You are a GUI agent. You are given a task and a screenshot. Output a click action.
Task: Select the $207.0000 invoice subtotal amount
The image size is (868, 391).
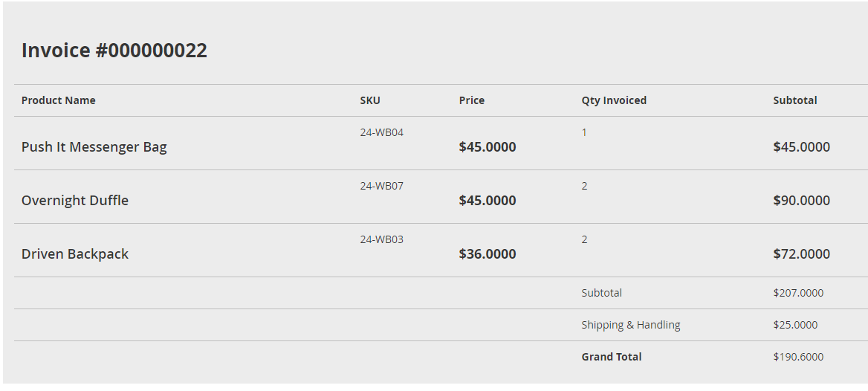(798, 293)
